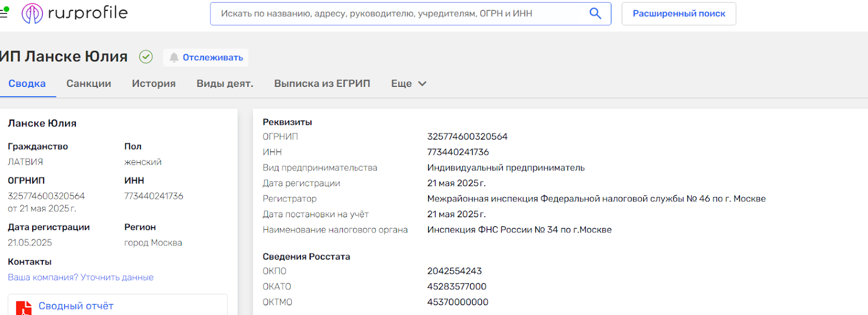Go to the История tab
This screenshot has height=315, width=868.
[154, 84]
